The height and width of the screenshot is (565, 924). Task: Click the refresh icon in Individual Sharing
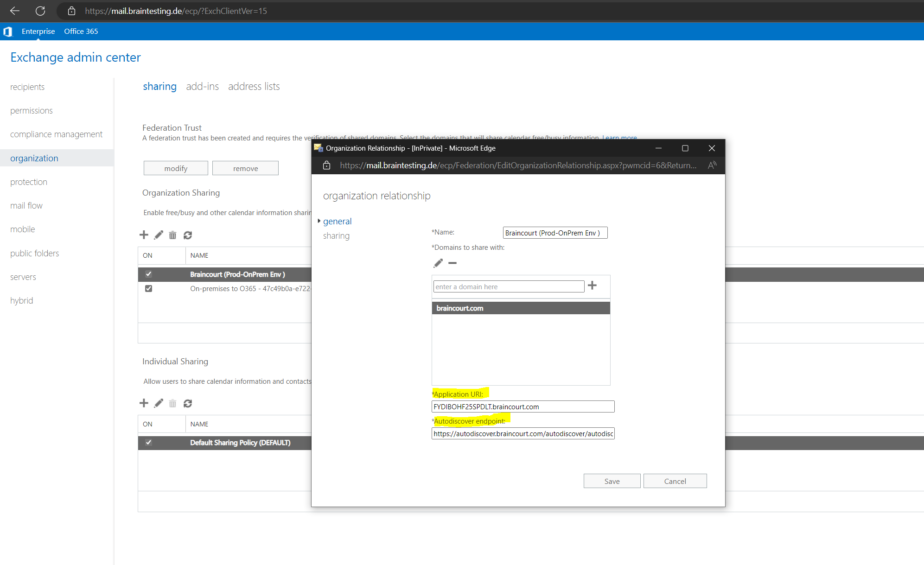[187, 403]
